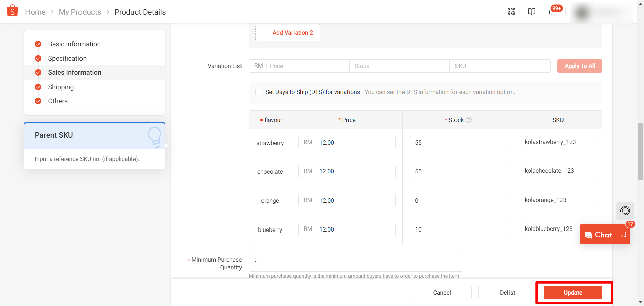
Task: Go to Basic information section
Action: click(x=74, y=44)
